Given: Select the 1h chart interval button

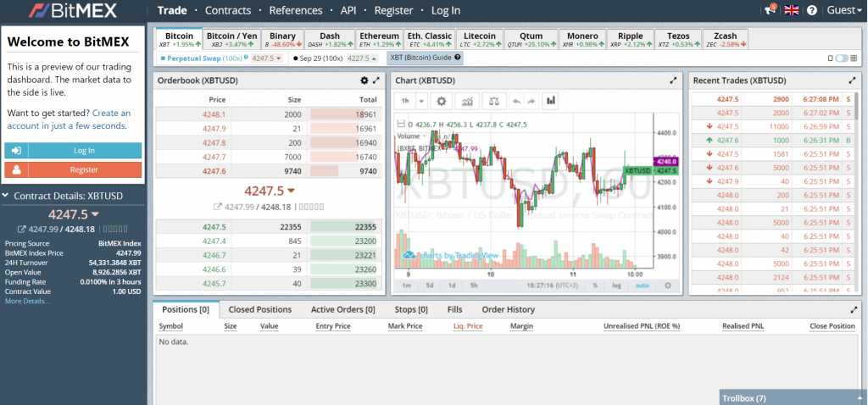Looking at the screenshot, I should click(405, 102).
